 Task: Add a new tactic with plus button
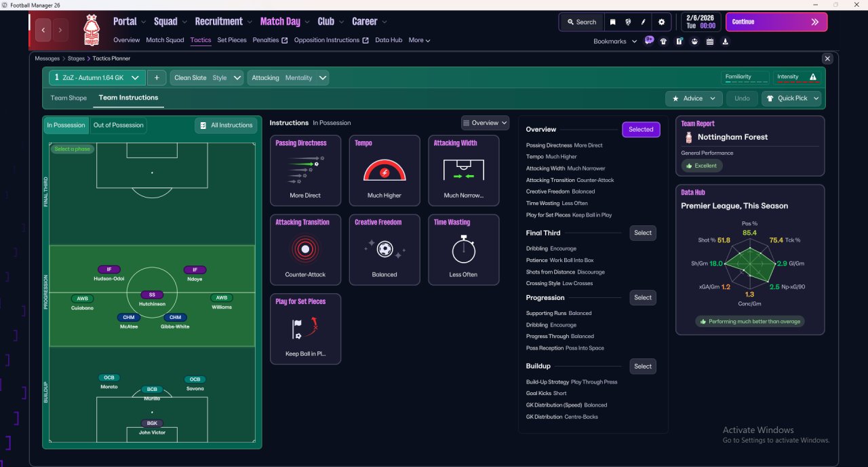(156, 77)
